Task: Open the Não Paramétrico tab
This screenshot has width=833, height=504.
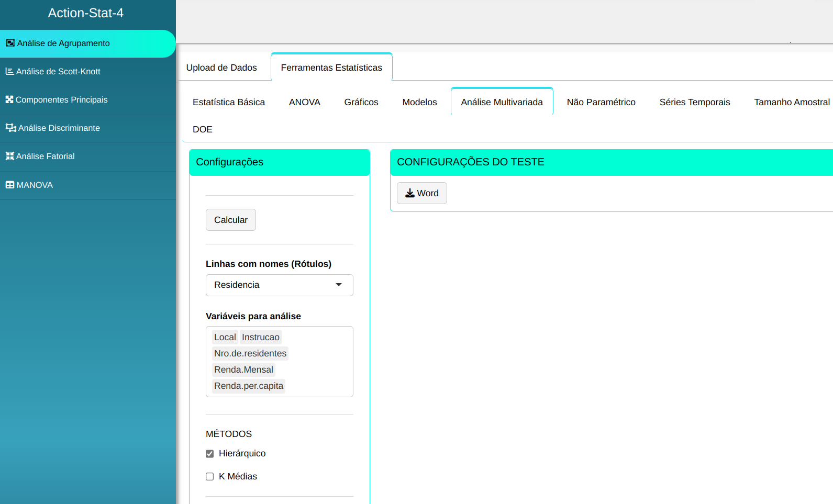Action: pos(601,102)
